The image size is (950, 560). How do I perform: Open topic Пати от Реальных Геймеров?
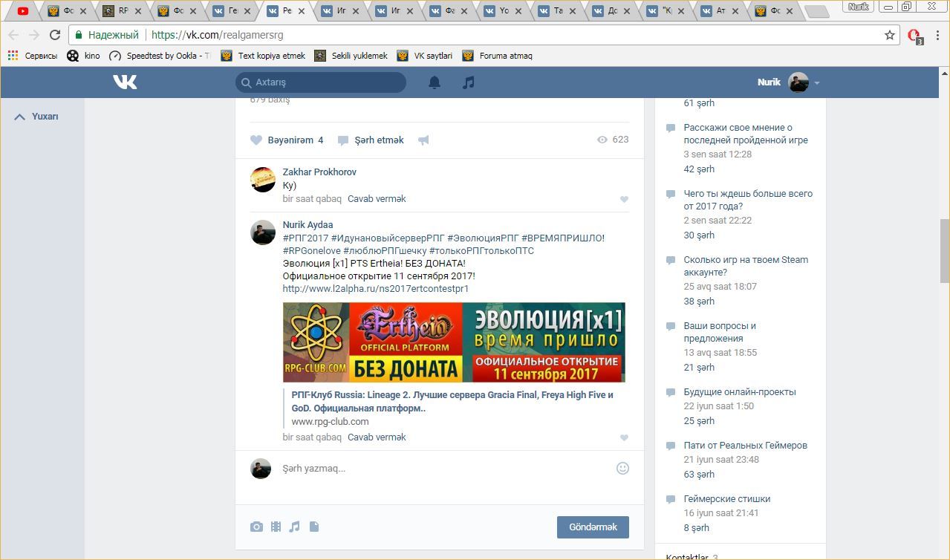[746, 446]
